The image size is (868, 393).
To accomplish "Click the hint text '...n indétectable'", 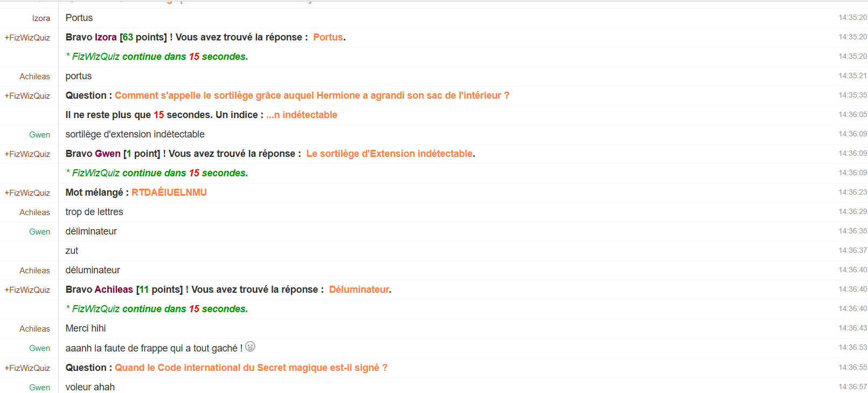I will pyautogui.click(x=302, y=115).
